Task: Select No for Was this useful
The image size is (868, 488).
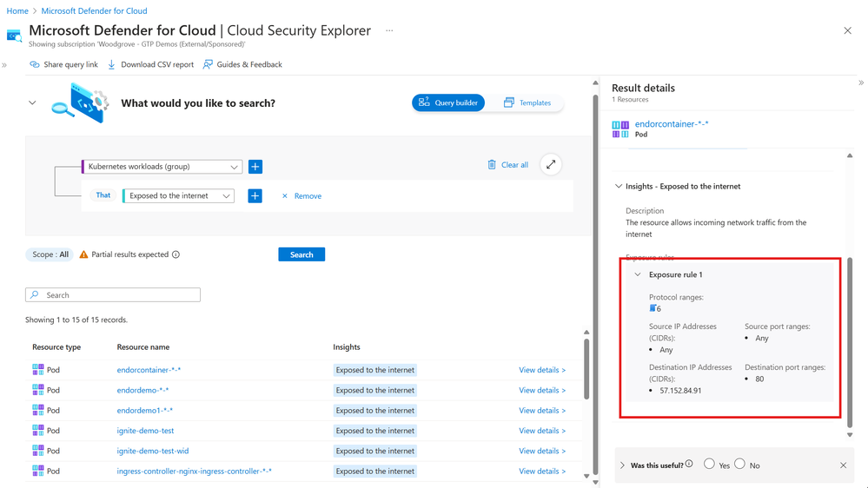Action: point(739,464)
